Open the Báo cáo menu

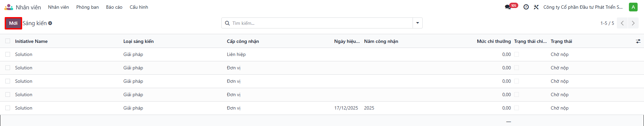click(114, 7)
